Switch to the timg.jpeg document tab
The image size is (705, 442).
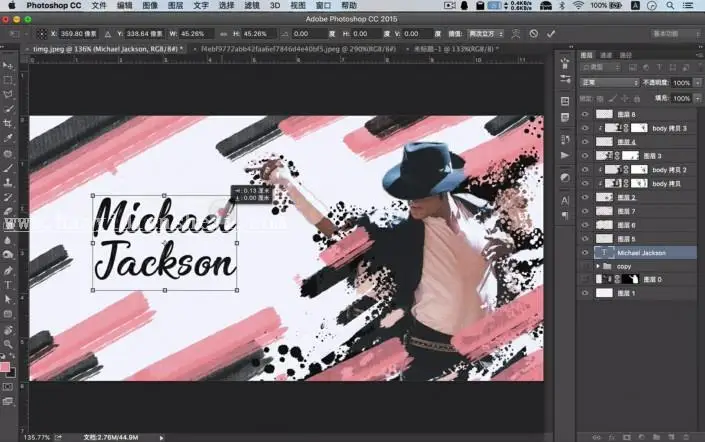(x=107, y=49)
